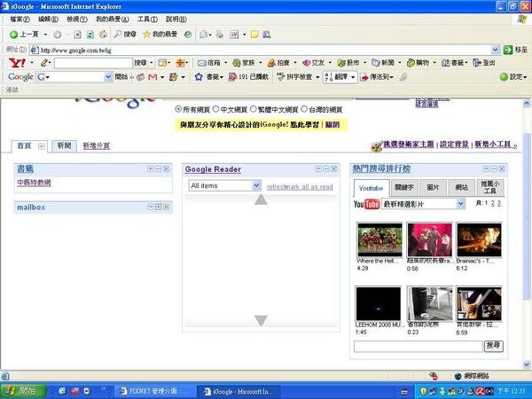This screenshot has height=399, width=532.
Task: Go back with the 上一頁 arrow button
Action: (x=24, y=35)
